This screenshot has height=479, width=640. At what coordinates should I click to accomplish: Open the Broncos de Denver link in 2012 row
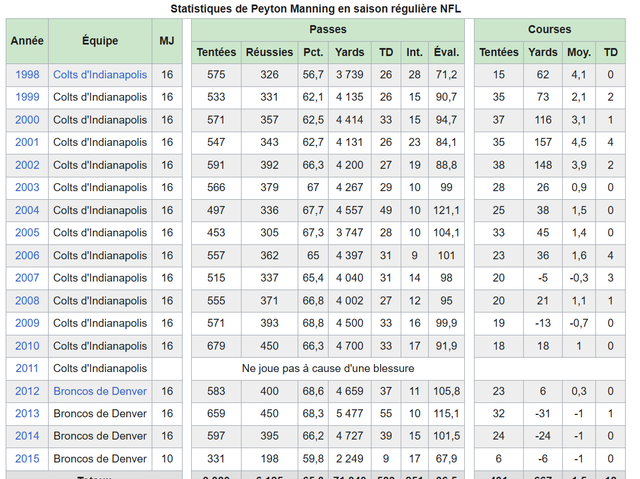(x=100, y=391)
